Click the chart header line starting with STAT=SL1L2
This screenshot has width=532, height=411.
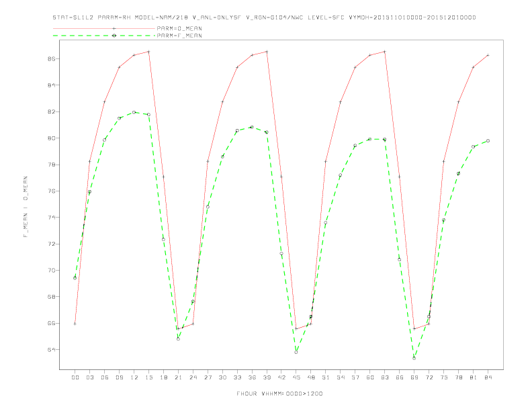click(264, 17)
